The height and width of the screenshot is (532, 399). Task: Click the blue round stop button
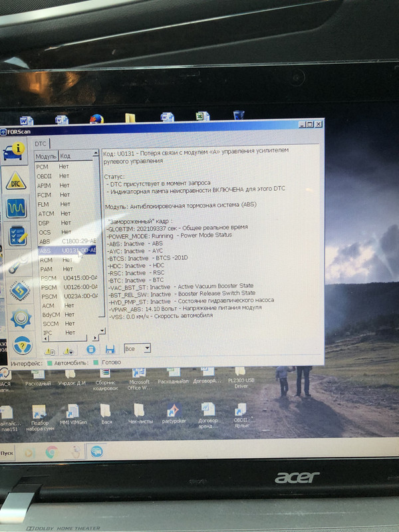tap(90, 350)
